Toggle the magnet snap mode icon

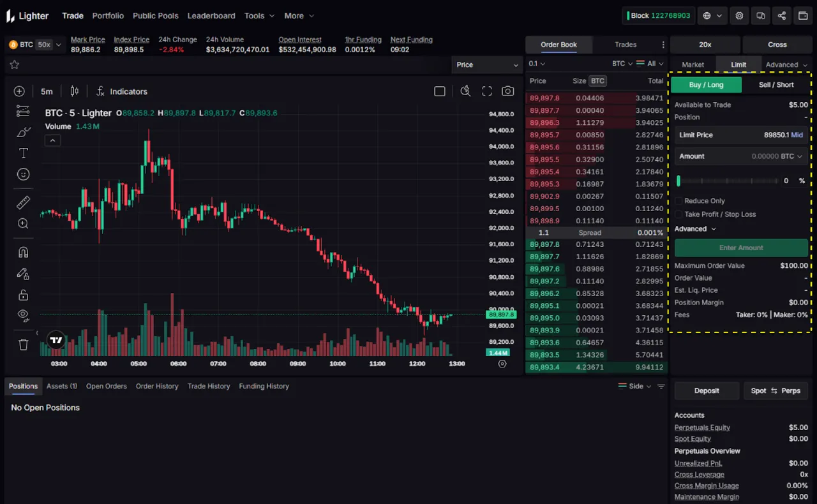point(23,252)
